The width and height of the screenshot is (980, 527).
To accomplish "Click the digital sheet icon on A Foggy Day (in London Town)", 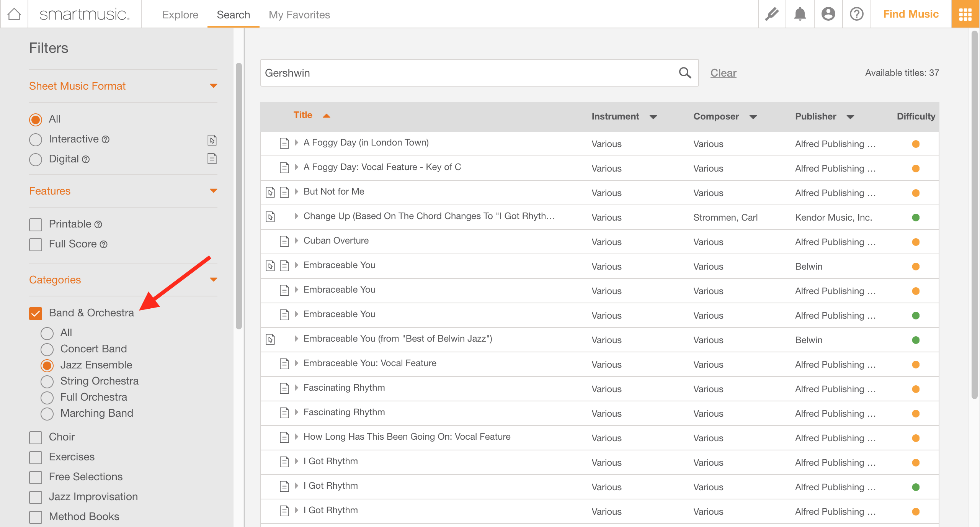I will point(284,143).
